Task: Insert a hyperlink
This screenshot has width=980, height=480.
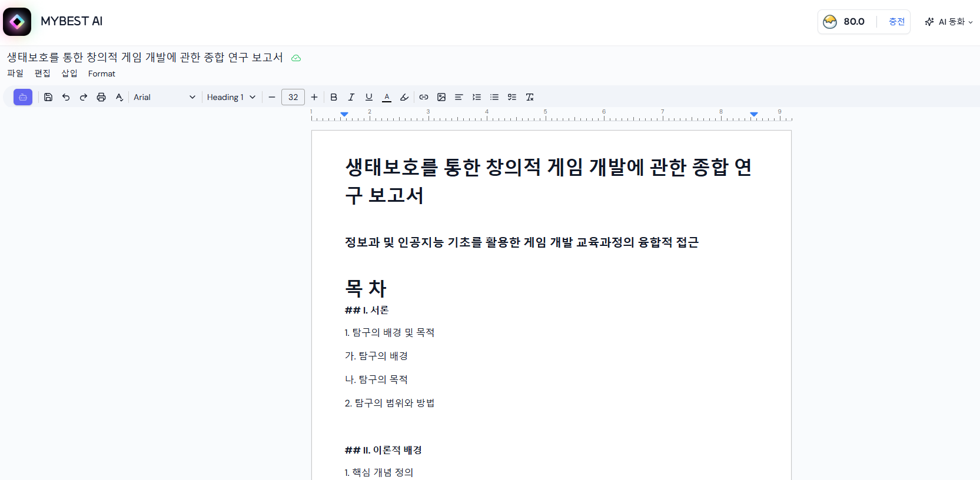Action: pyautogui.click(x=424, y=97)
